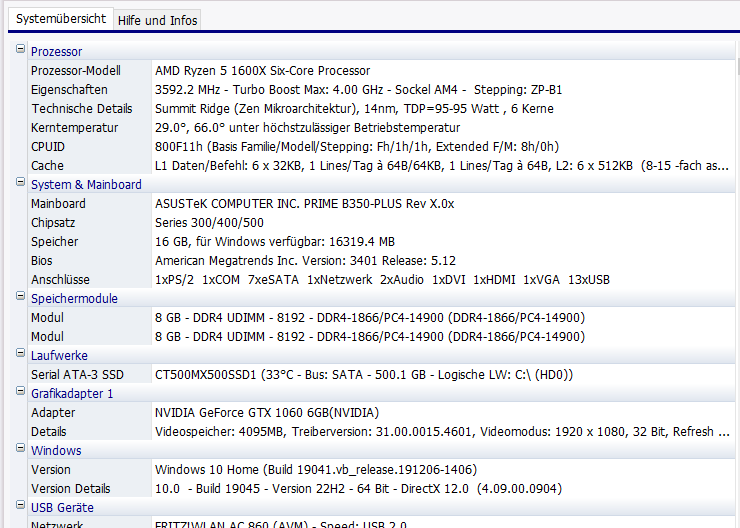The height and width of the screenshot is (528, 740).
Task: Click the Chipsatz label
Action: (x=53, y=223)
